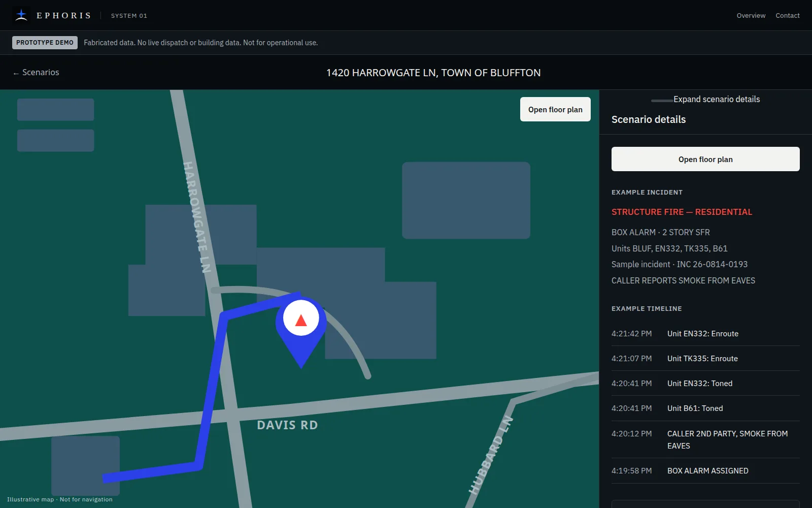Select timeline entry BOX ALARM ASSIGNED
Screen dimensions: 812x508
point(705,471)
